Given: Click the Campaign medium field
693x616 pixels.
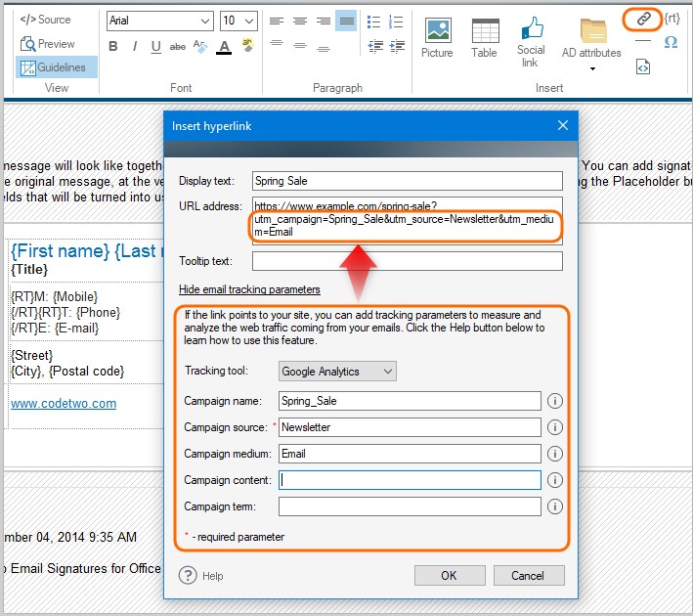Looking at the screenshot, I should point(410,454).
